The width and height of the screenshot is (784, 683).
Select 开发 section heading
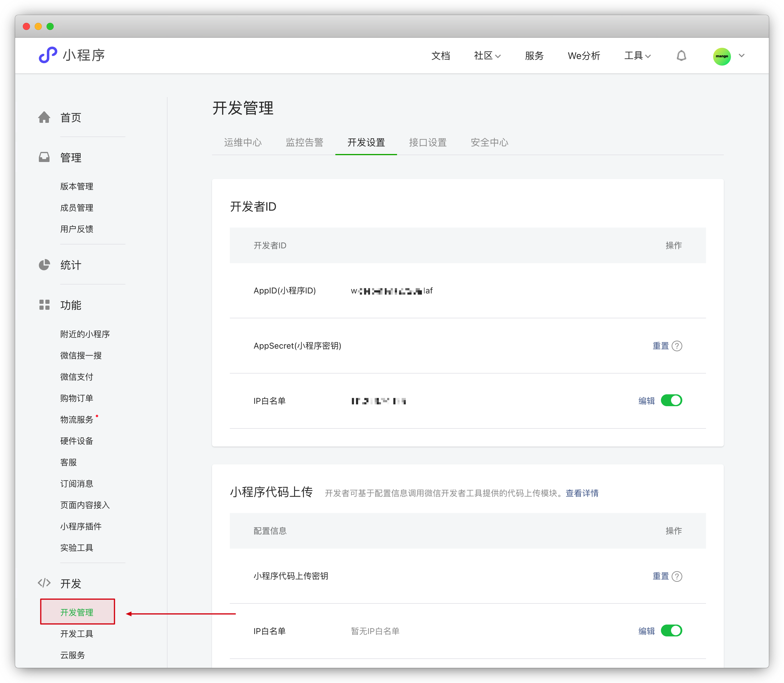pyautogui.click(x=71, y=584)
